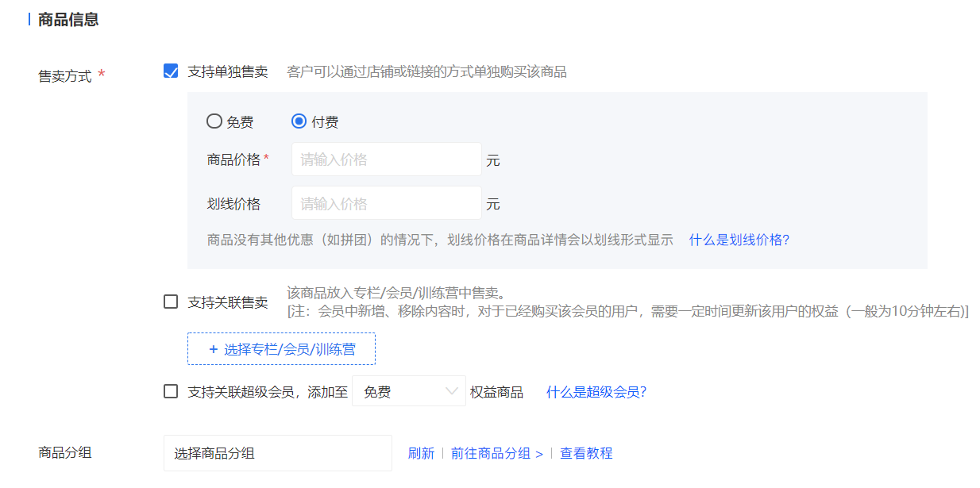Uncheck the 支持单独售卖 checkbox
The image size is (980, 488).
tap(171, 71)
